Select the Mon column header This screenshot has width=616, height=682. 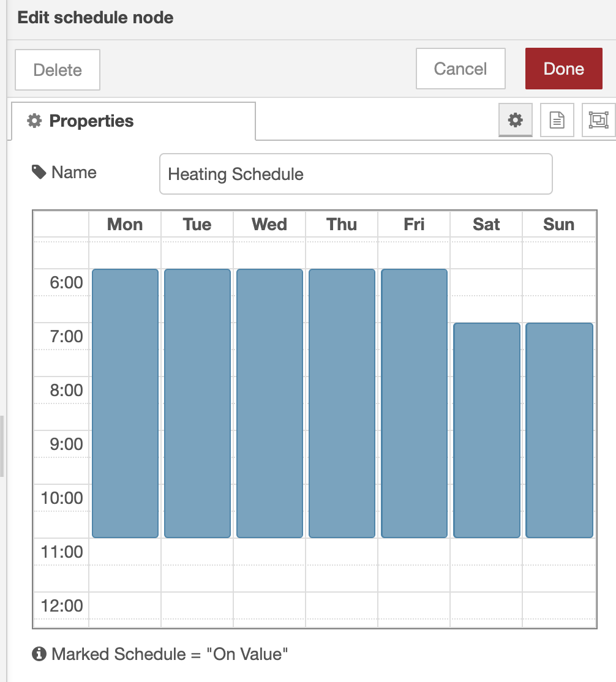coord(124,224)
